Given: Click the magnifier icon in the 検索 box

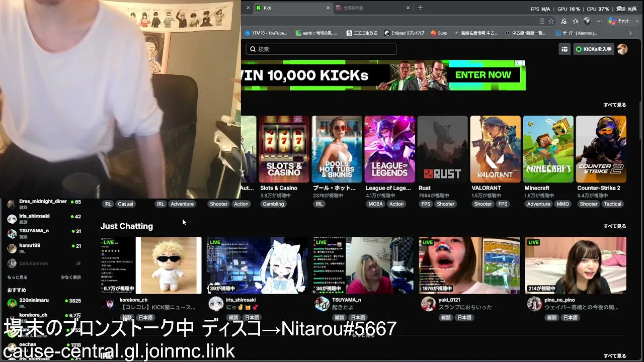Looking at the screenshot, I should pos(252,49).
